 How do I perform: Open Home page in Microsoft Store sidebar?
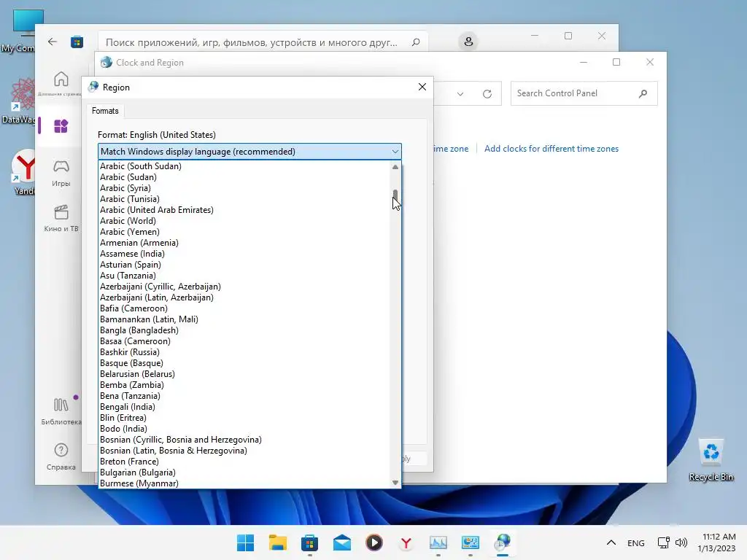(x=61, y=83)
